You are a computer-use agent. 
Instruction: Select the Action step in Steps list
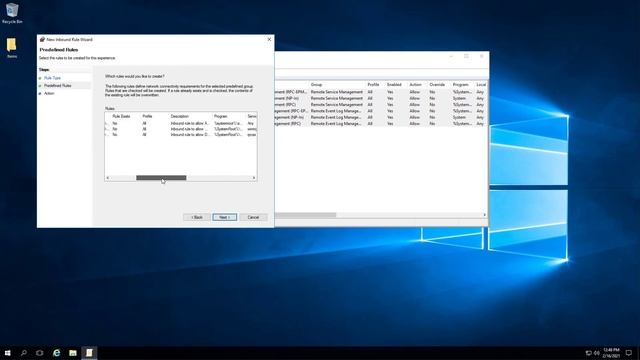[49, 93]
